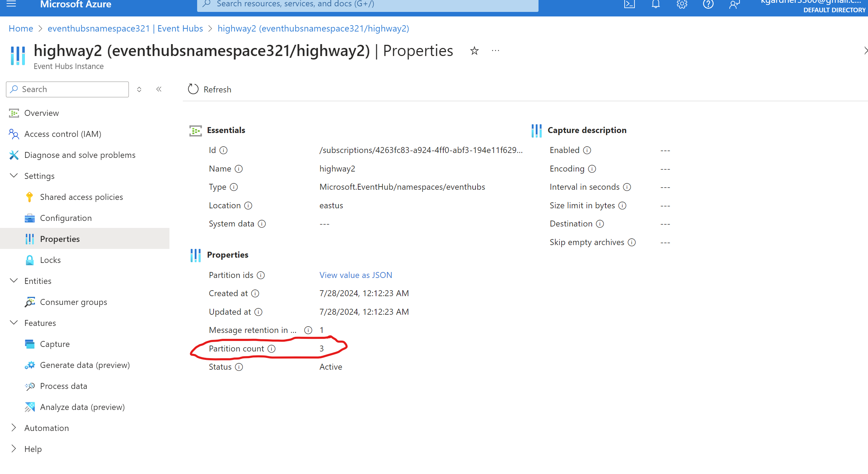Open the feedback person icon
Image resolution: width=868 pixels, height=474 pixels.
(734, 4)
